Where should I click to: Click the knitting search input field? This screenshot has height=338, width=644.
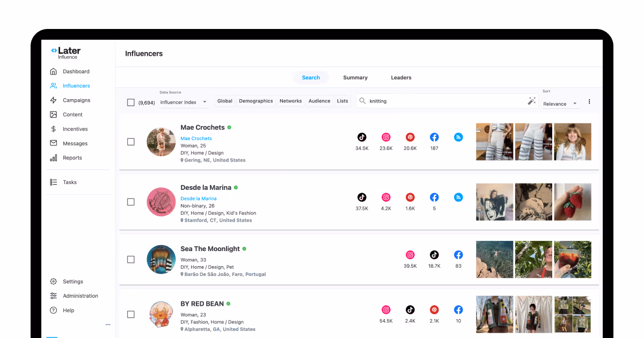448,101
